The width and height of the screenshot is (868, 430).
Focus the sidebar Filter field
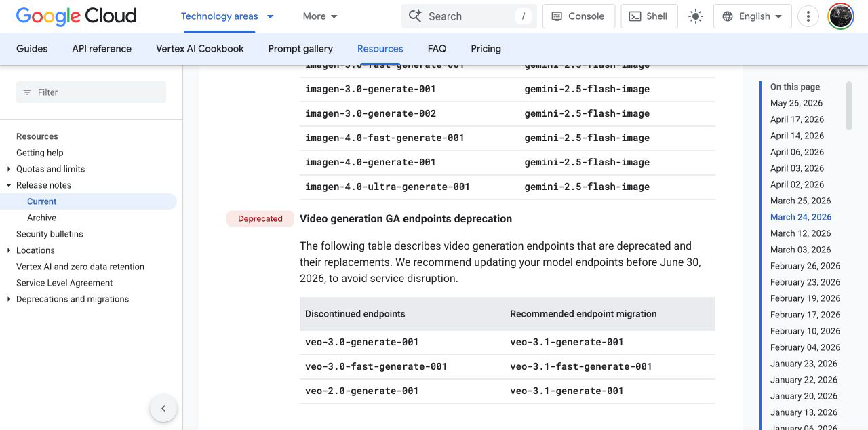pos(91,92)
